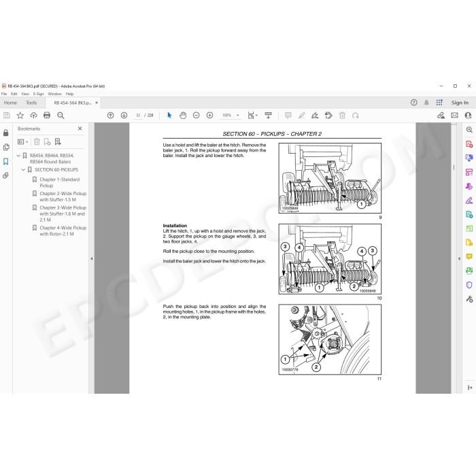Open the find text magnifier
This screenshot has width=476, height=476.
click(x=61, y=116)
